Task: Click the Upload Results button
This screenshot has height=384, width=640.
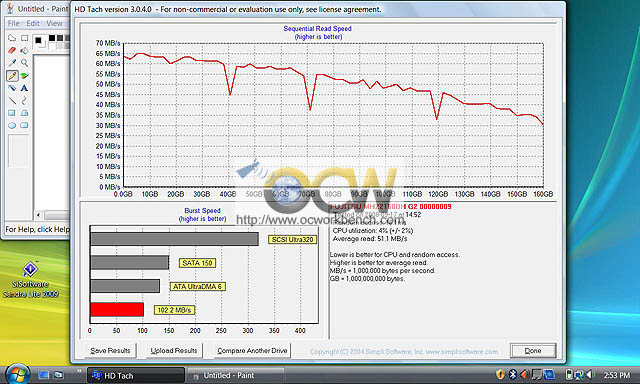Action: 174,351
